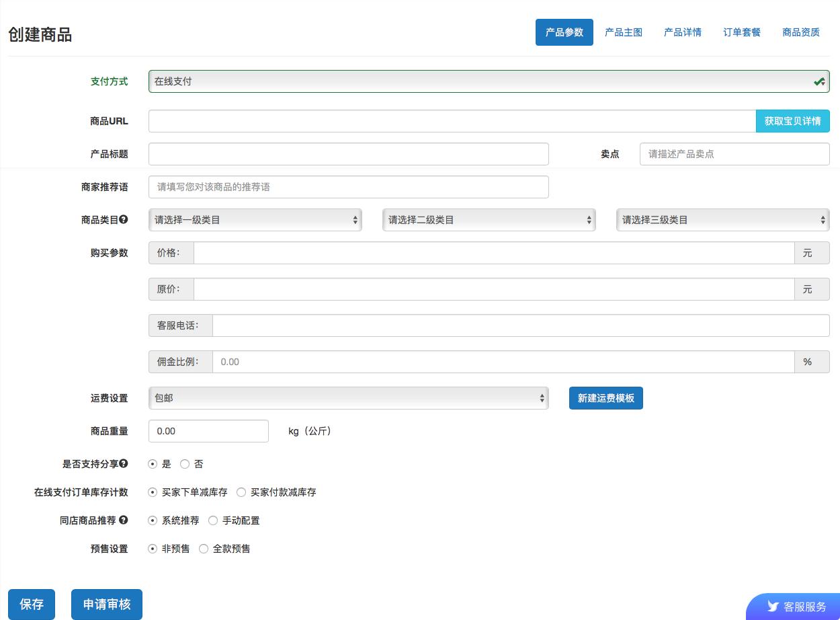840x620 pixels.
Task: Click 新建运费模板 button
Action: [x=605, y=398]
